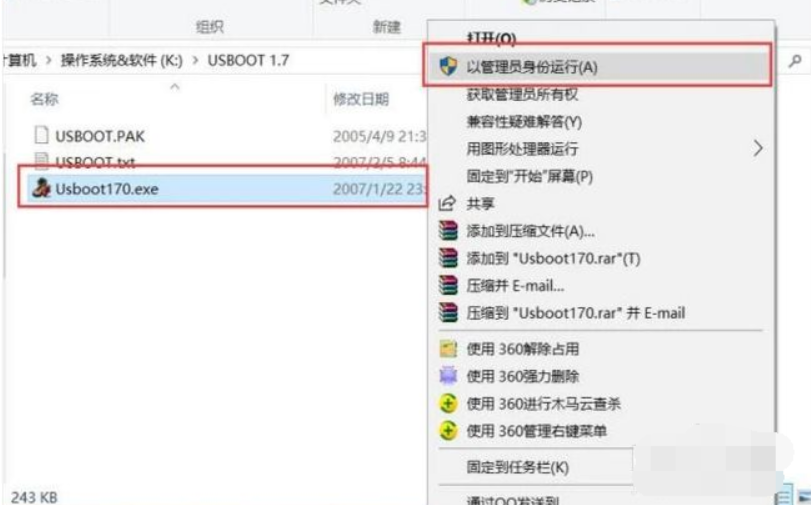This screenshot has height=505, width=811.
Task: Click WinRAR icon for Add to archive (添加到压缩文件)
Action: tap(448, 230)
